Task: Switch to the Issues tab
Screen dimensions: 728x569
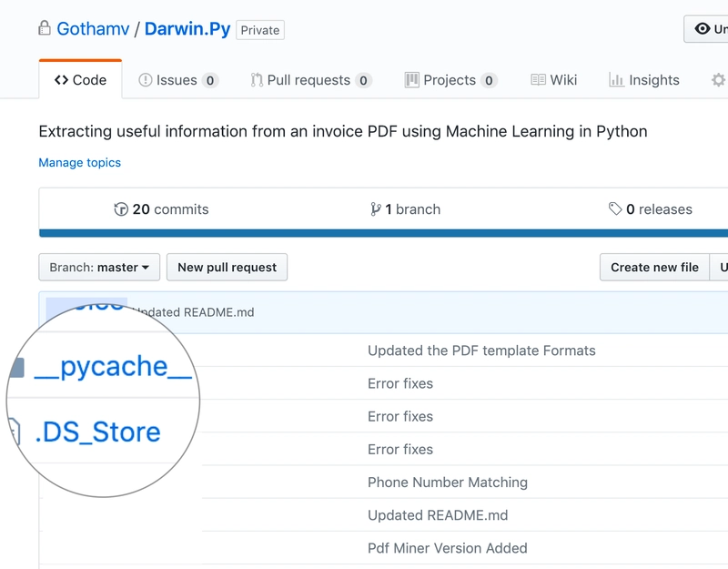Action: pos(178,80)
